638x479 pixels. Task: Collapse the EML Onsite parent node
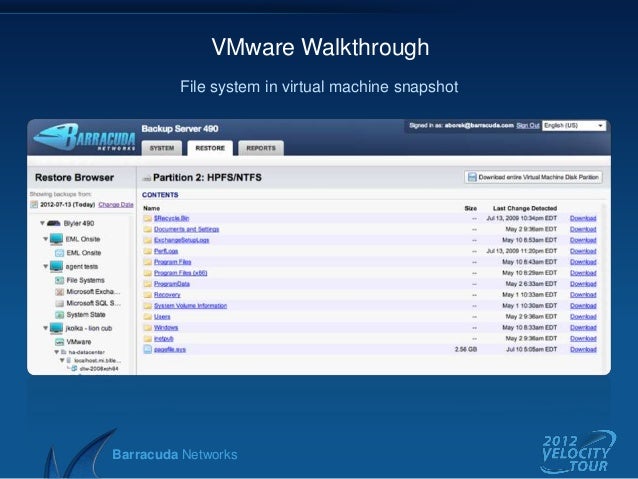(46, 238)
